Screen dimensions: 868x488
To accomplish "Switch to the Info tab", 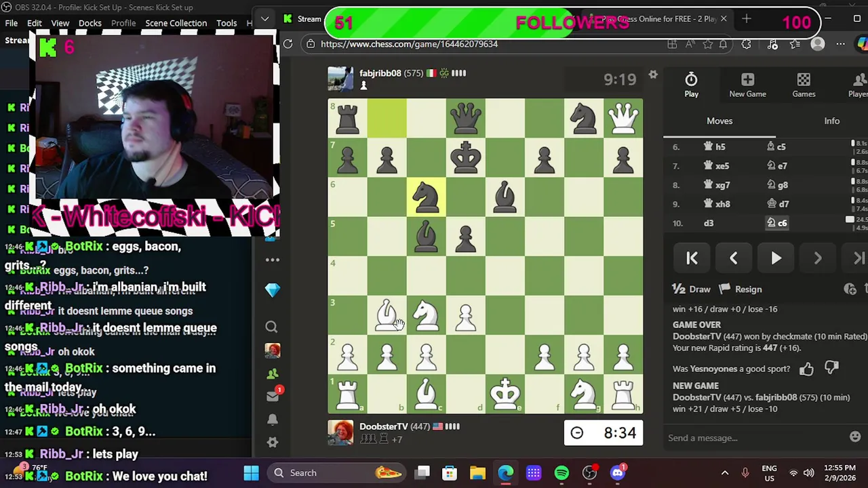I will pyautogui.click(x=831, y=121).
